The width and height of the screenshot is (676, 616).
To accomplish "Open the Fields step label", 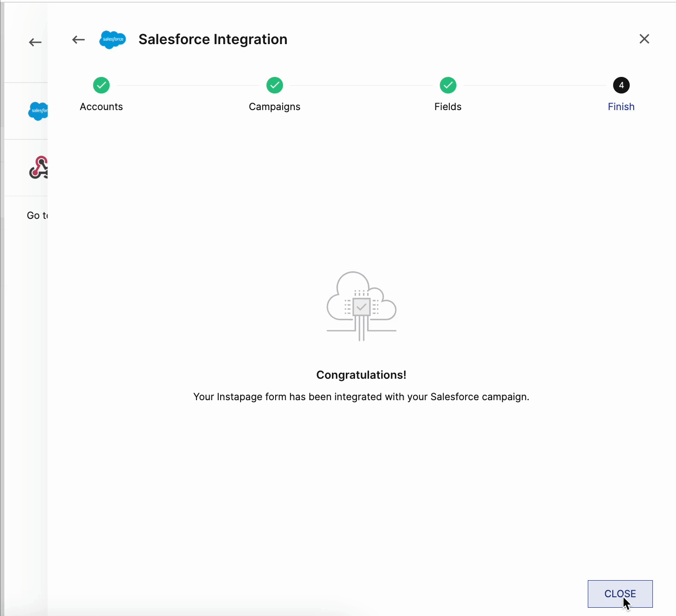I will pyautogui.click(x=448, y=107).
